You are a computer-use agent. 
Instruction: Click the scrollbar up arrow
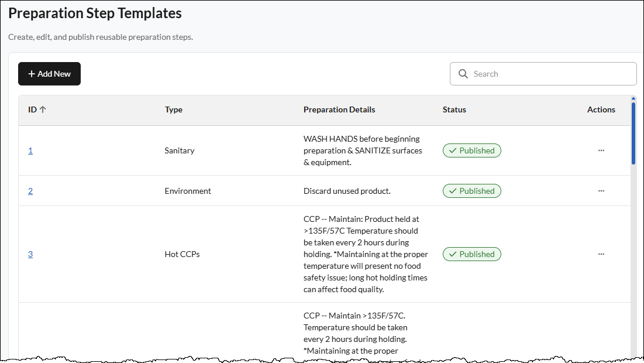(x=633, y=99)
